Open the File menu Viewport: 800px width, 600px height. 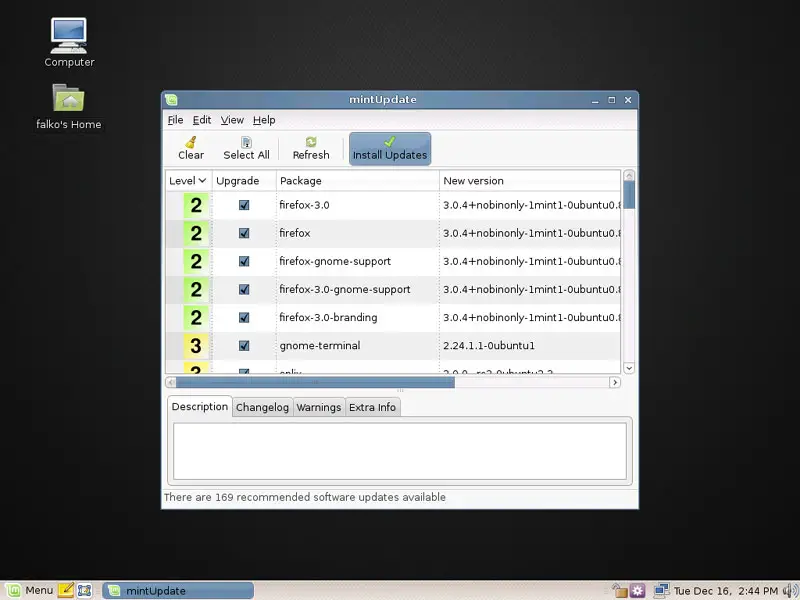point(175,120)
